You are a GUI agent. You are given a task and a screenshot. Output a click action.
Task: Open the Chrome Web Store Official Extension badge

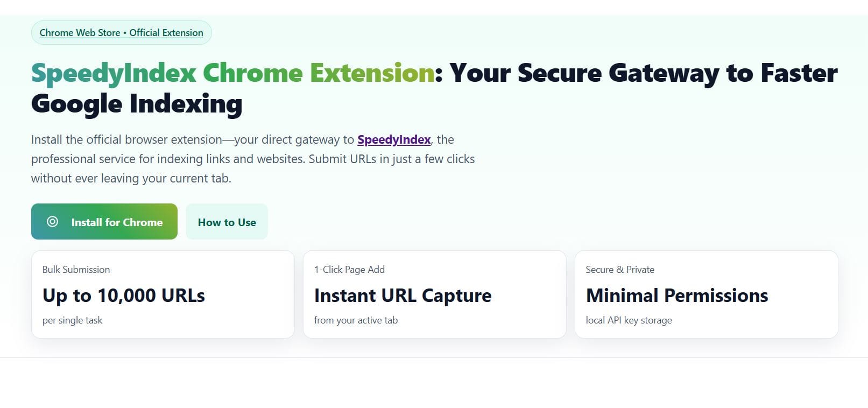121,33
